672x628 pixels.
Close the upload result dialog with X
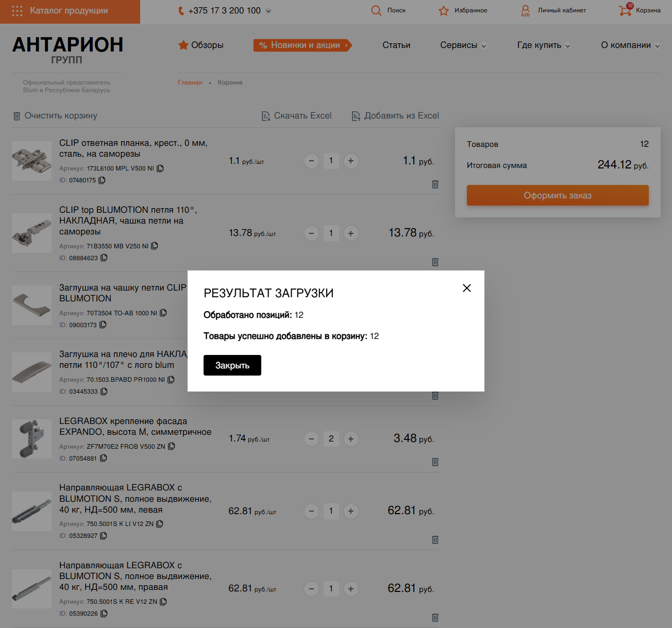(467, 288)
